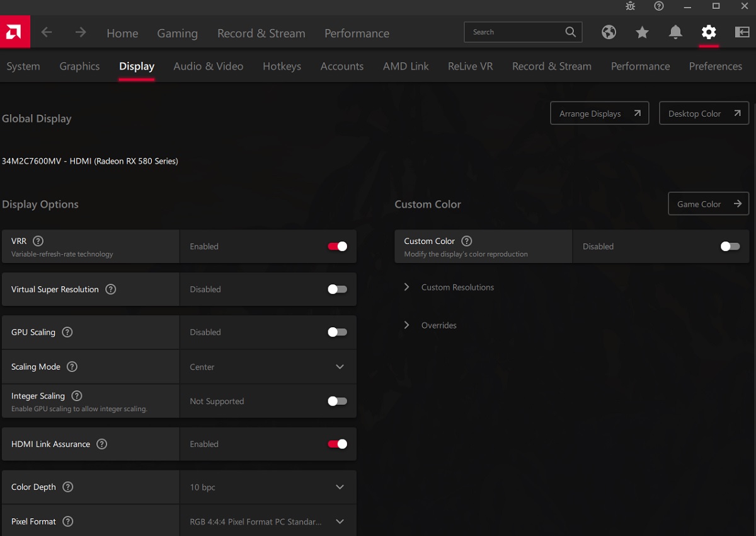The image size is (756, 536).
Task: Enable the Custom Color toggle
Action: click(x=730, y=247)
